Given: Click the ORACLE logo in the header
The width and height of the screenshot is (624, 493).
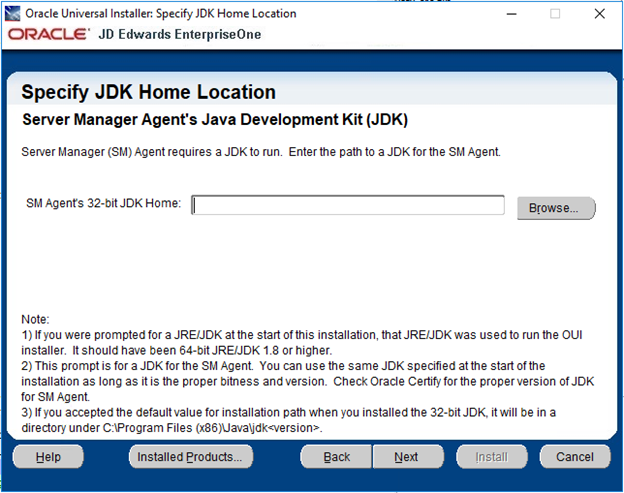Looking at the screenshot, I should click(x=48, y=34).
